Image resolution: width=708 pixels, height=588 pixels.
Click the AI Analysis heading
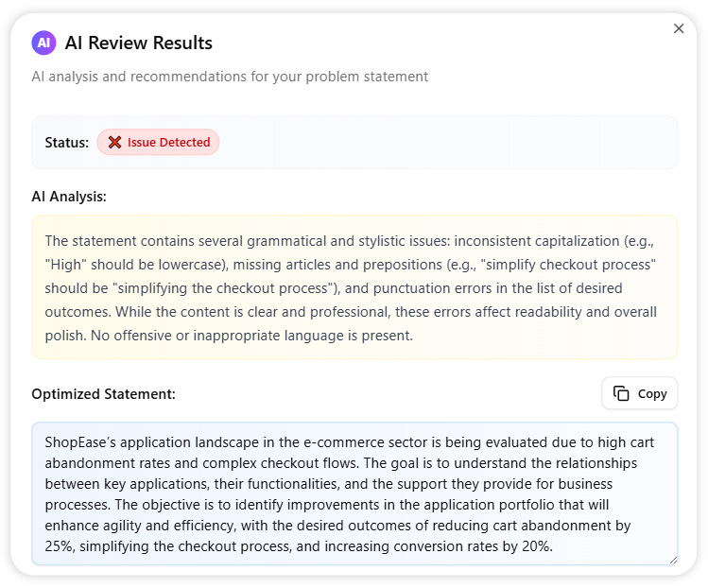point(69,197)
